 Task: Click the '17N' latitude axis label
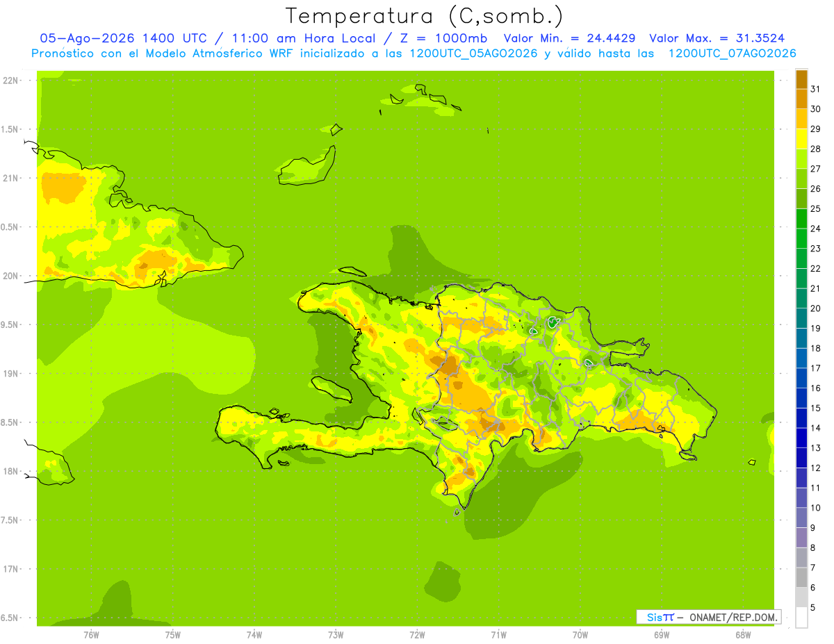pyautogui.click(x=10, y=570)
